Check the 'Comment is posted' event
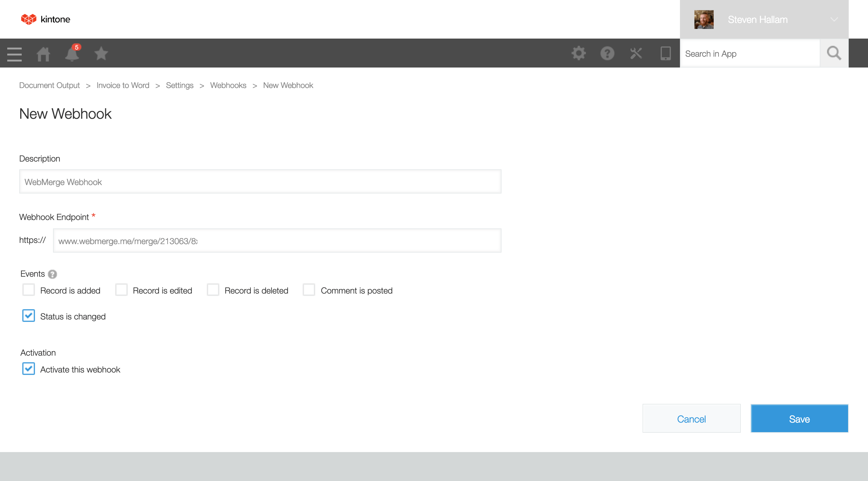 coord(309,290)
